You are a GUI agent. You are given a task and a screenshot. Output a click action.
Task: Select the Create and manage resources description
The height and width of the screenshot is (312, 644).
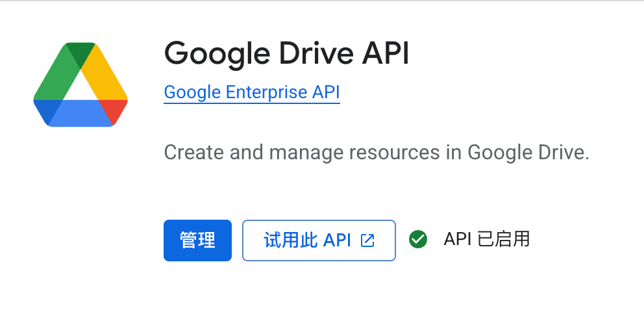pos(377,153)
